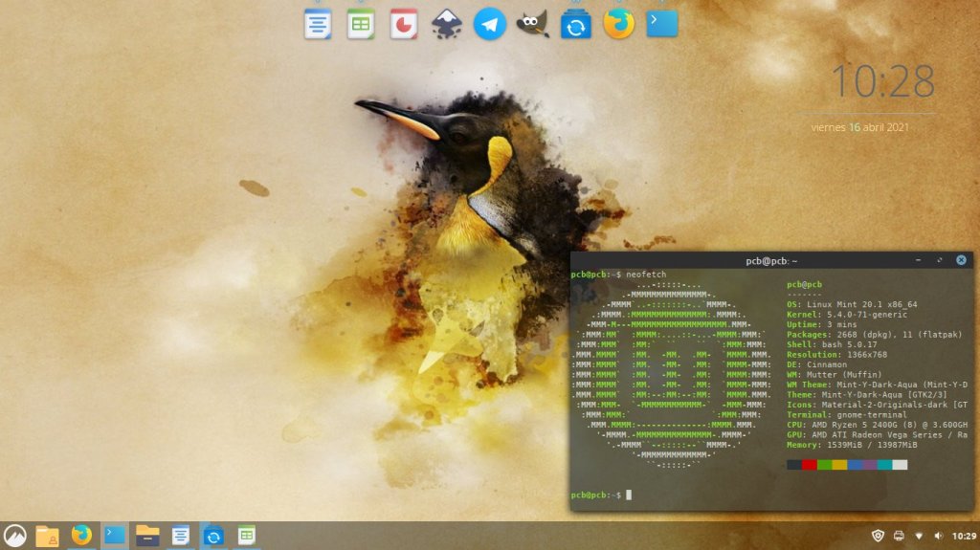980x550 pixels.
Task: Open LibreOffice Impress presentation icon in the dock
Action: (404, 24)
